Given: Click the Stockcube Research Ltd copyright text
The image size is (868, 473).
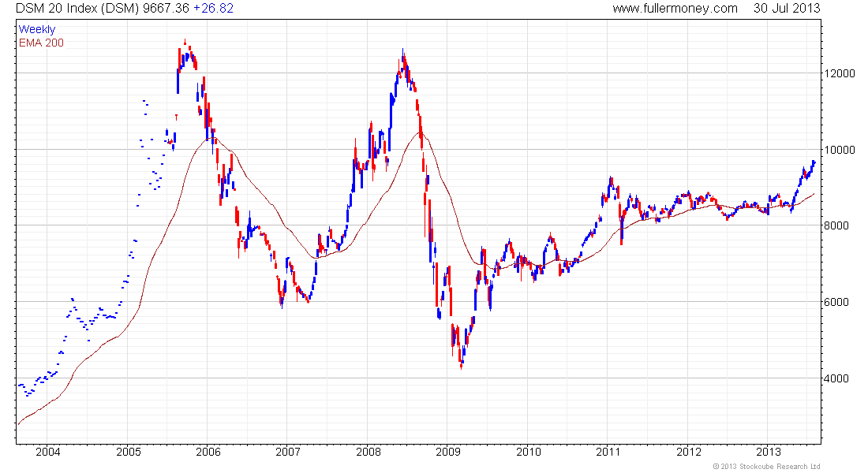Looking at the screenshot, I should tap(766, 467).
